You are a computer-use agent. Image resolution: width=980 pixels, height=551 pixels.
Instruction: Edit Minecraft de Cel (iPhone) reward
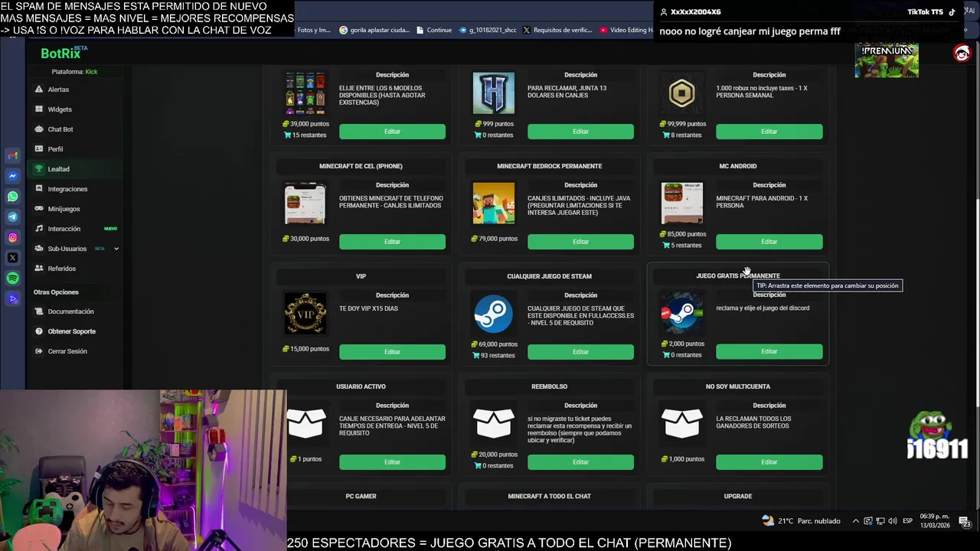[x=392, y=242]
